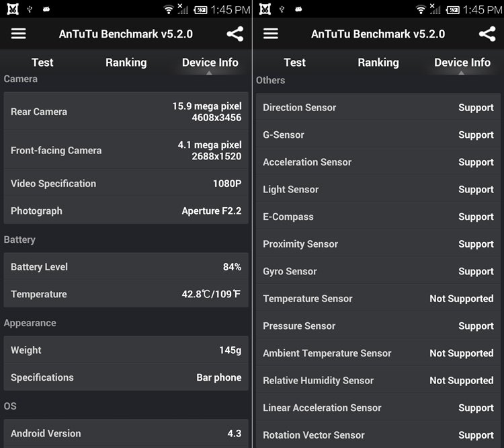Tap USB icon in right status bar
This screenshot has height=448, width=504.
point(282,9)
